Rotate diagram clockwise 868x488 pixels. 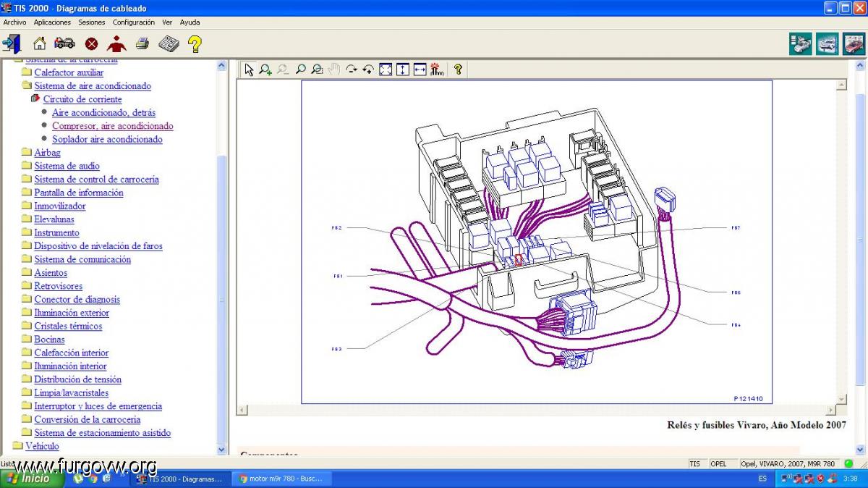click(352, 70)
